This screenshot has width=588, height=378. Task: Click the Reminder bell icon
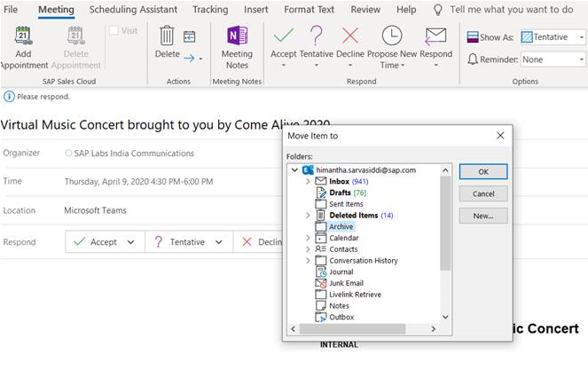click(x=473, y=59)
